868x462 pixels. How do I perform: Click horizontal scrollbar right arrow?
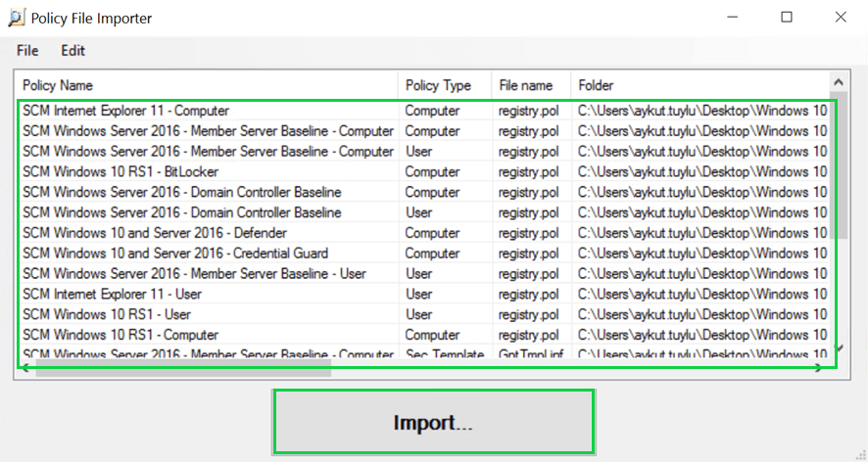tap(818, 368)
